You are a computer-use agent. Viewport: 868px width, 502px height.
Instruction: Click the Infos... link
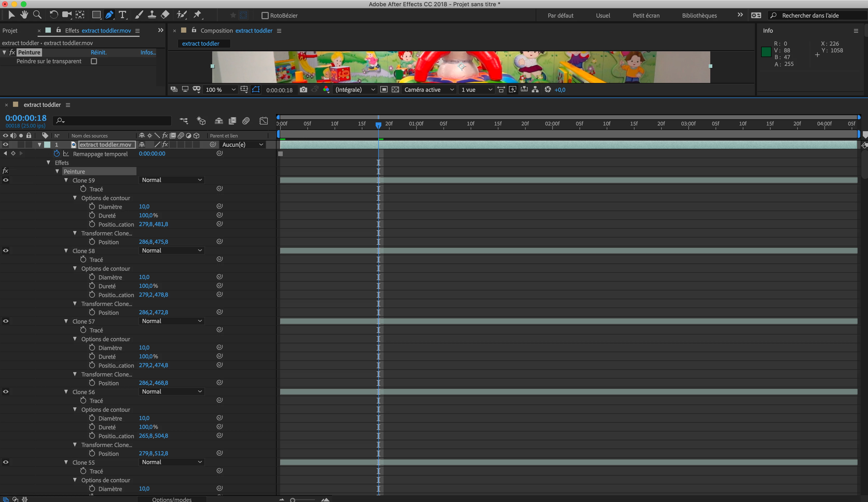[148, 52]
